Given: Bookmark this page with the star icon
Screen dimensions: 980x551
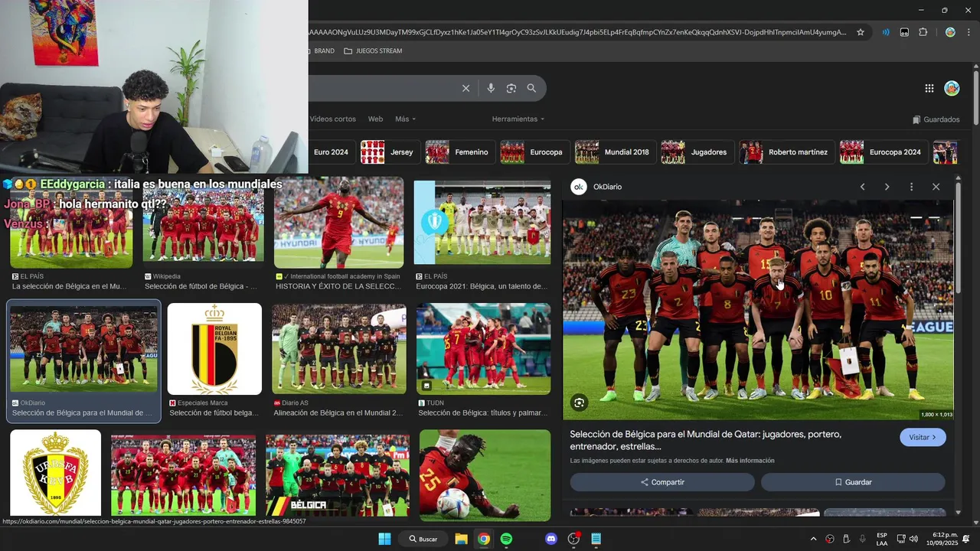Looking at the screenshot, I should point(861,32).
